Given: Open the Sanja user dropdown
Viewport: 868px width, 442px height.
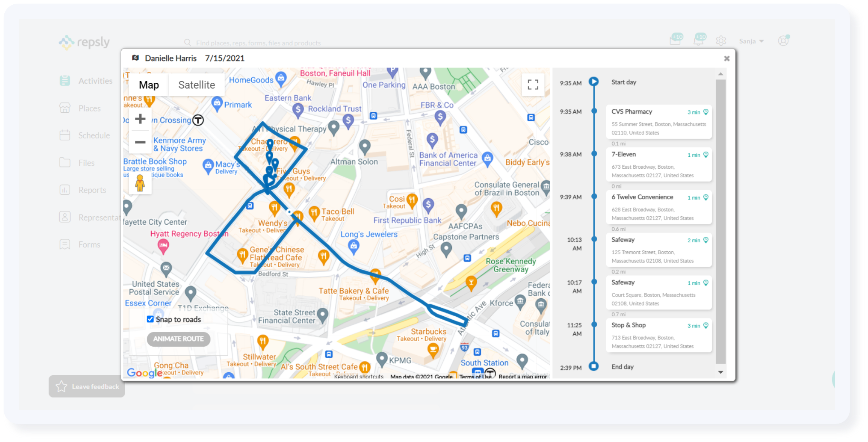Looking at the screenshot, I should [x=751, y=41].
